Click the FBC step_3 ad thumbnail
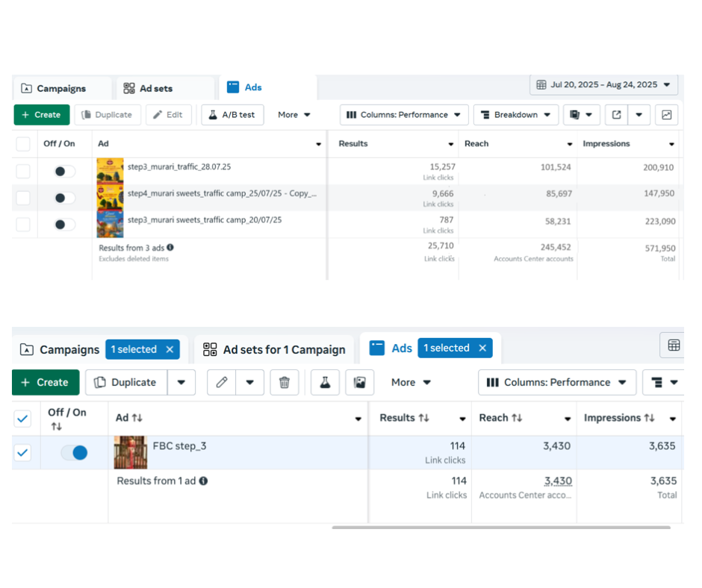The width and height of the screenshot is (702, 588). click(x=130, y=452)
